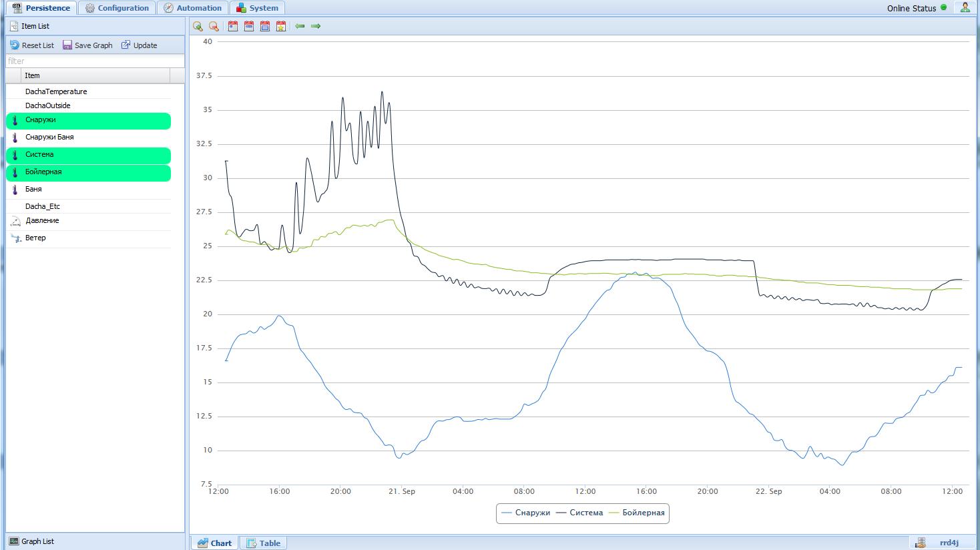The height and width of the screenshot is (550, 980).
Task: Deselect the highlighted Бойлерная item
Action: (88, 172)
